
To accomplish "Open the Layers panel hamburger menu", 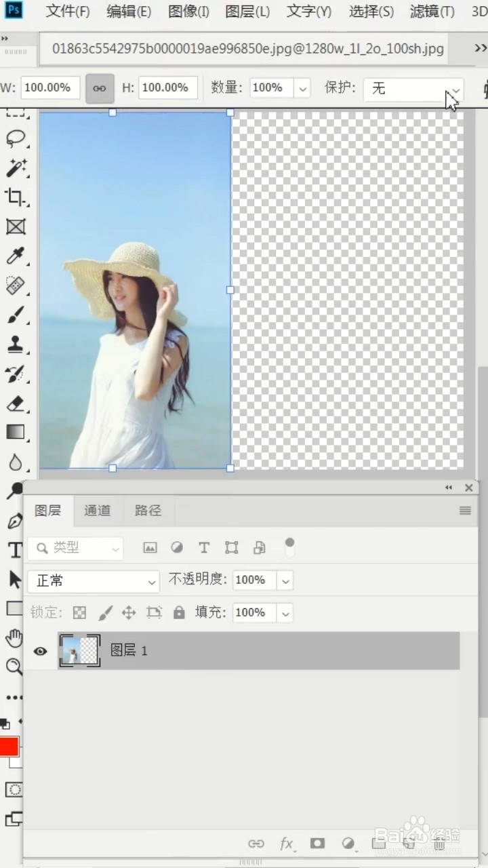I will 465,511.
